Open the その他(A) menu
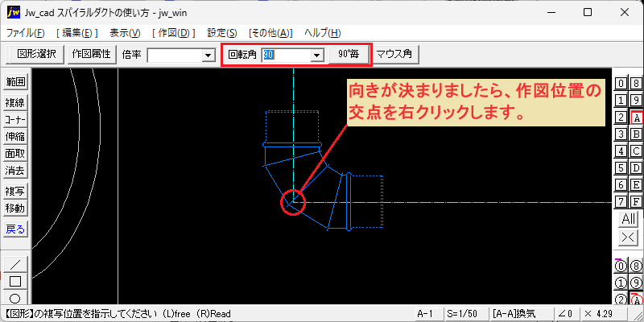Screen dimensions: 644x322 (x=270, y=33)
